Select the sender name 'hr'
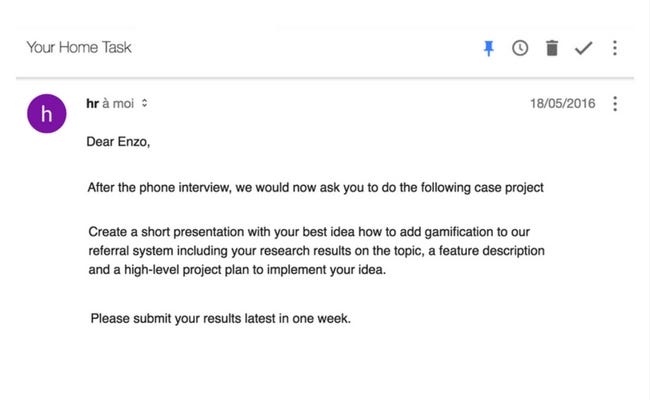Viewport: 650px width, 400px height. [x=92, y=103]
